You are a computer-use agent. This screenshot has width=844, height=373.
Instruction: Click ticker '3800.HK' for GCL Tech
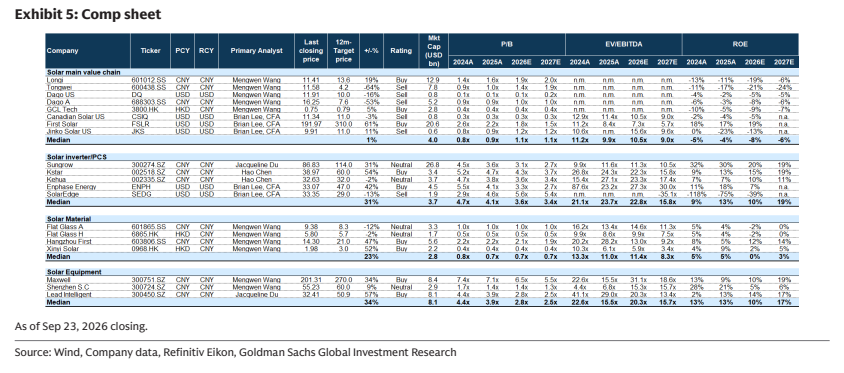click(143, 108)
